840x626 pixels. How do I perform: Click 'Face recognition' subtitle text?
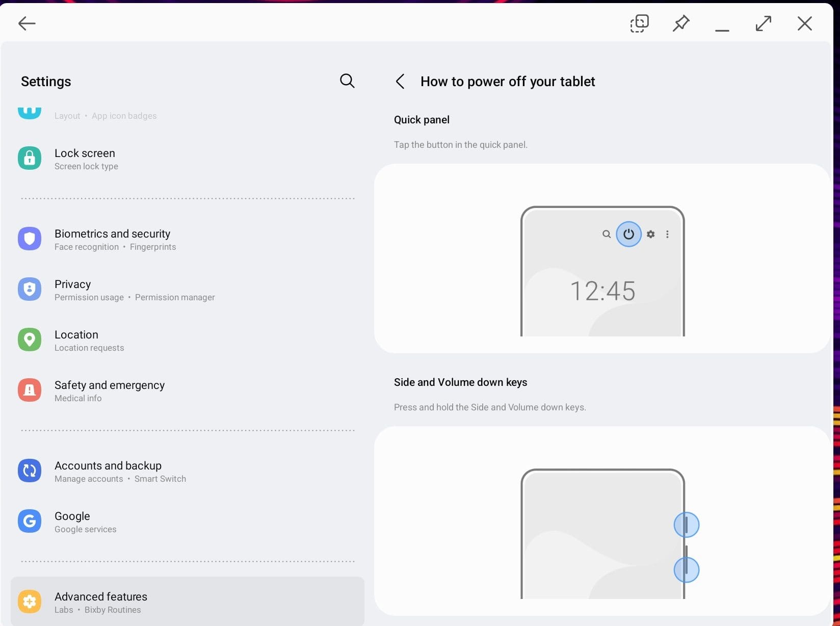(87, 247)
